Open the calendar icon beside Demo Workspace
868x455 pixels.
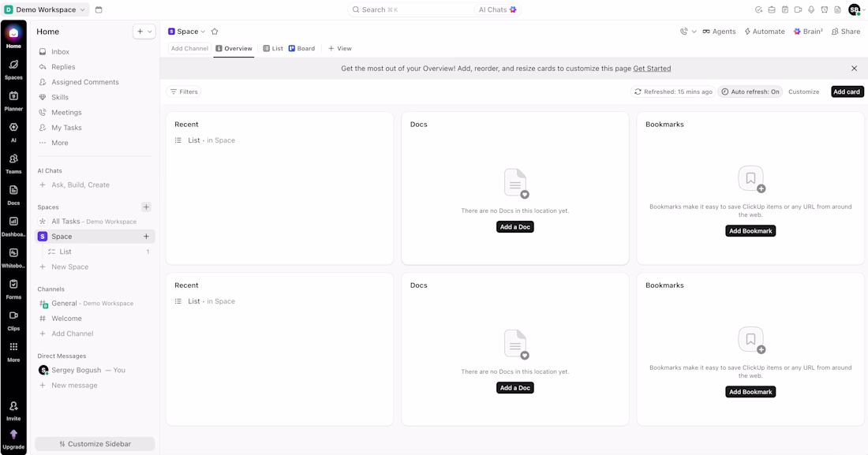tap(99, 9)
